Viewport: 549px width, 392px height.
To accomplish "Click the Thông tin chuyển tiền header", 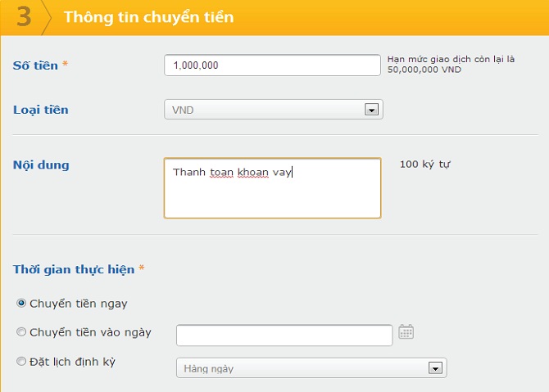I will 149,17.
